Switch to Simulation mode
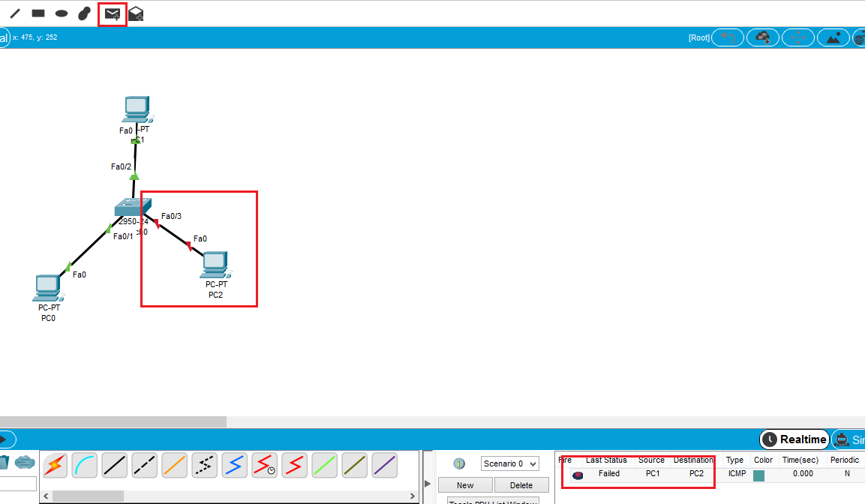Viewport: 865px width, 504px height. point(851,439)
